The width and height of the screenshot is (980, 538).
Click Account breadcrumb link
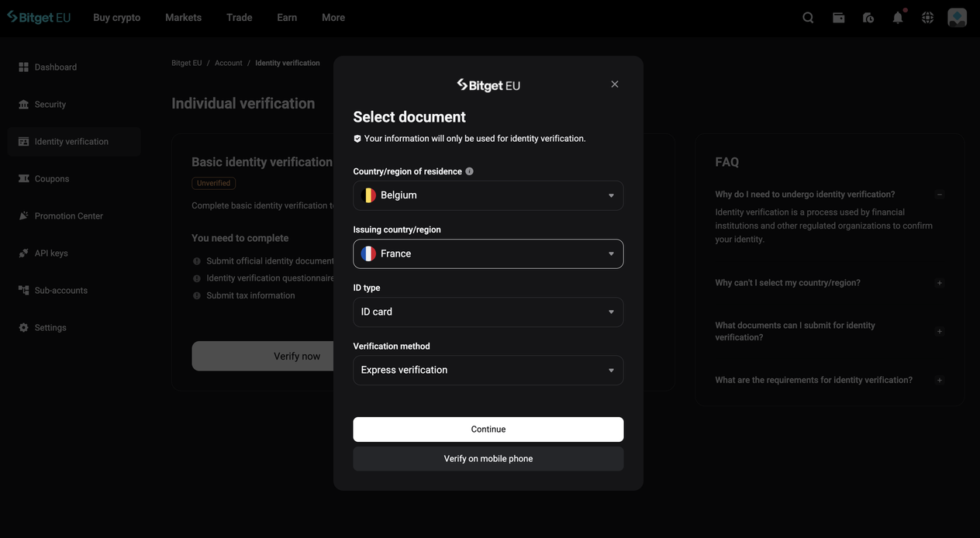[229, 63]
